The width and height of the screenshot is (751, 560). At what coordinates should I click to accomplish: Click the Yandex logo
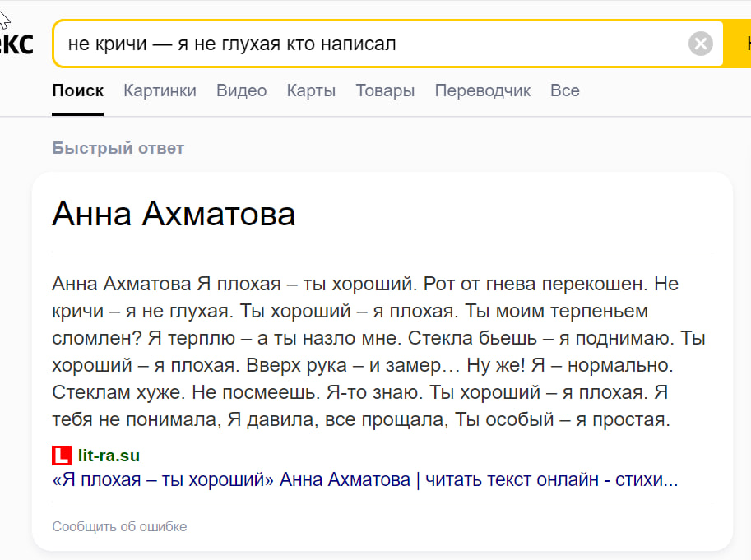(16, 44)
